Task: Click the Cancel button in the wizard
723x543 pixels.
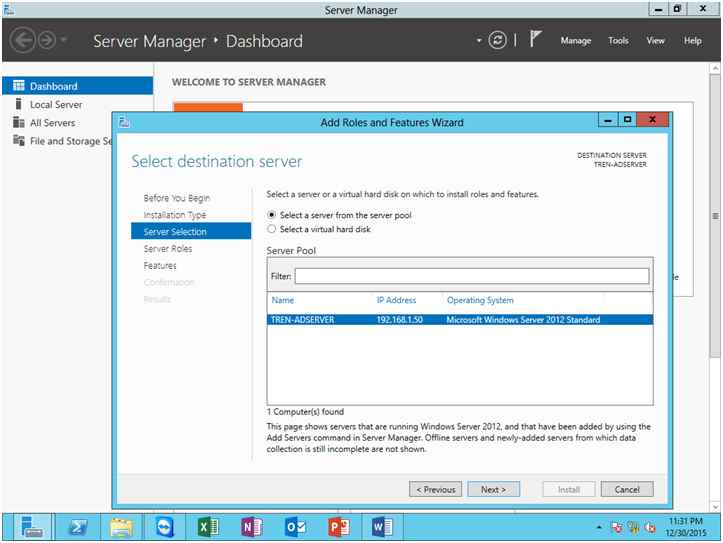Action: coord(627,490)
